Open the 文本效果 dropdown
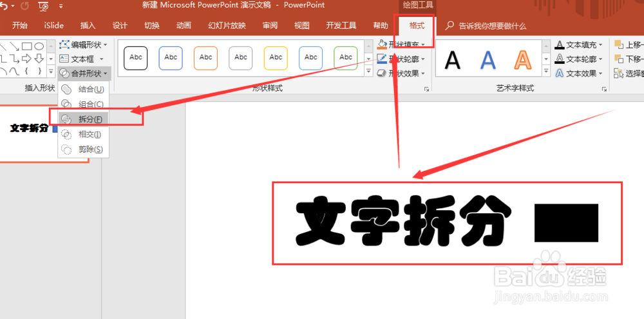644x319 pixels. pyautogui.click(x=579, y=73)
